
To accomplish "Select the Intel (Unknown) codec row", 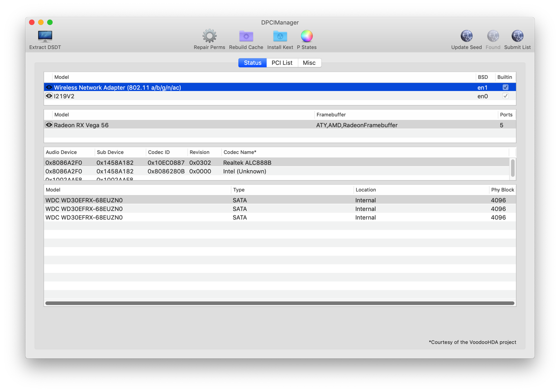I will 277,171.
